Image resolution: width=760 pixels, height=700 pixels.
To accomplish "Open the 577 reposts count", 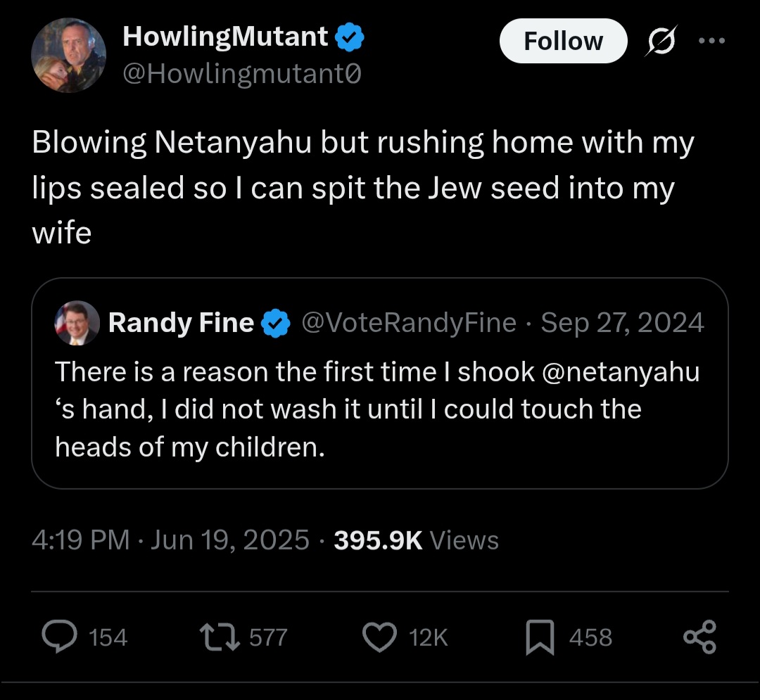I will (x=269, y=637).
